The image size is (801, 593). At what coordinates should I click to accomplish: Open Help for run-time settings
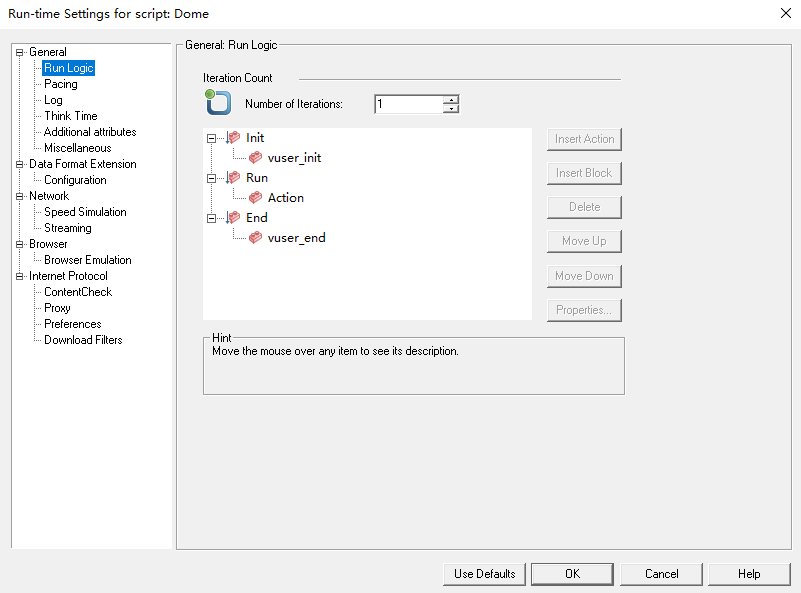[748, 574]
